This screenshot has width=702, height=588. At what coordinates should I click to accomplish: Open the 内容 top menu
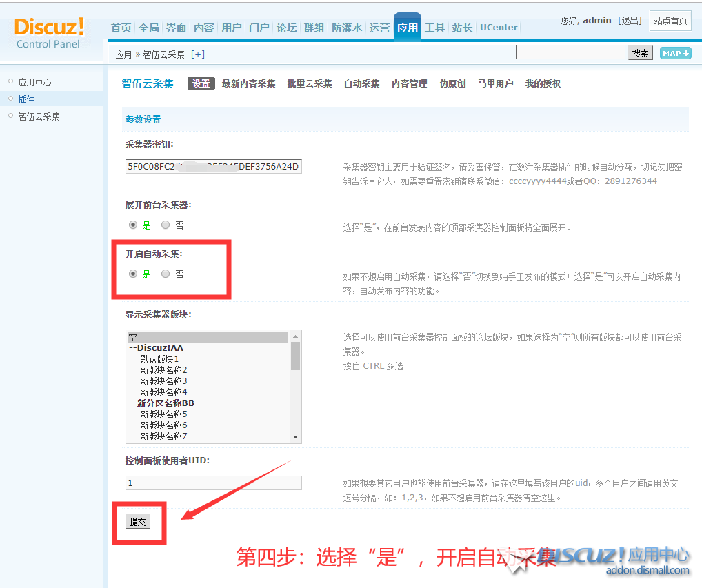(x=203, y=28)
